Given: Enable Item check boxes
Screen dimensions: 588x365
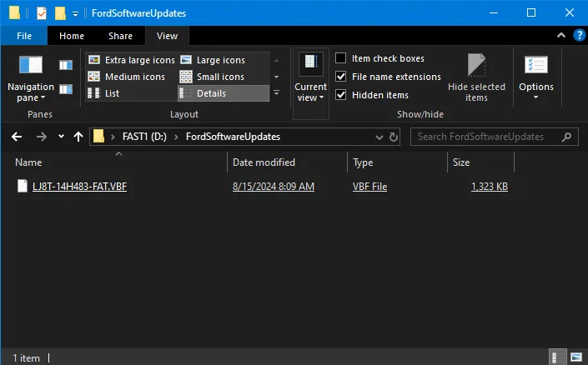Looking at the screenshot, I should [340, 58].
